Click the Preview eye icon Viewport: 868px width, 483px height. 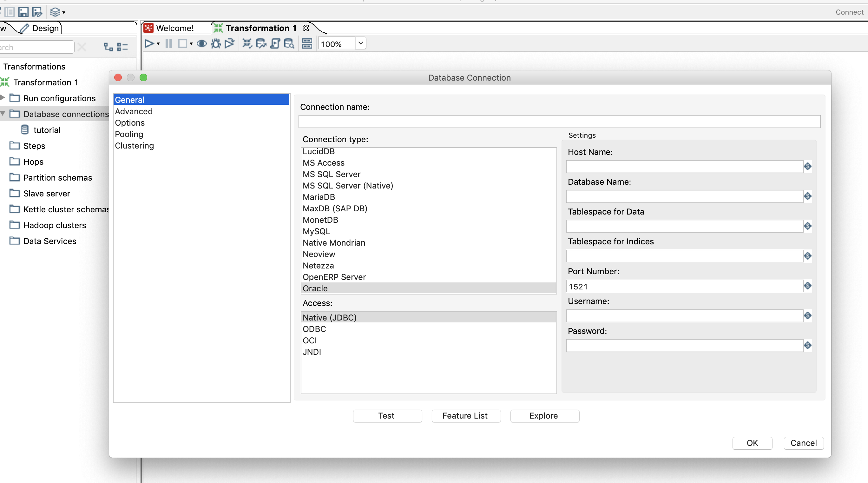[201, 43]
